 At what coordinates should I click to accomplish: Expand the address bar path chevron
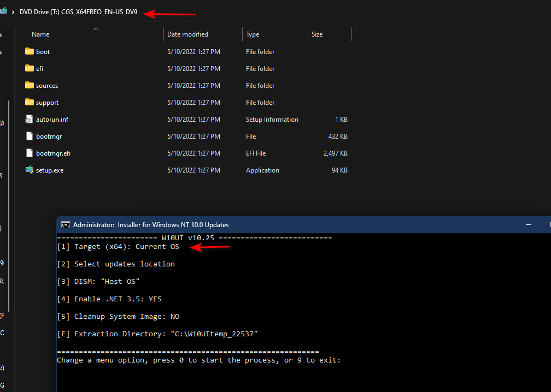(13, 12)
